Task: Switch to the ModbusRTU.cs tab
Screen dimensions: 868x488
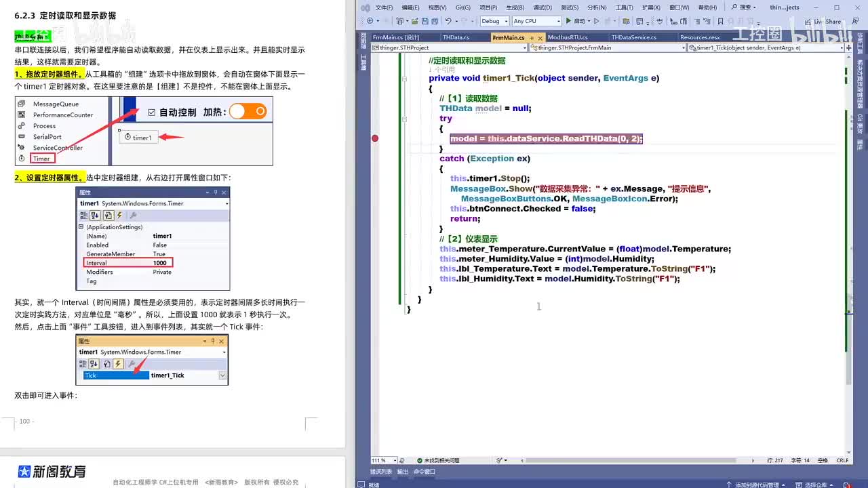Action: tap(568, 38)
